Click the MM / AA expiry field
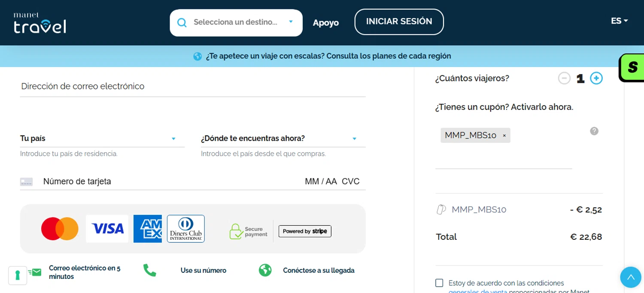This screenshot has height=293, width=644. pos(321,181)
